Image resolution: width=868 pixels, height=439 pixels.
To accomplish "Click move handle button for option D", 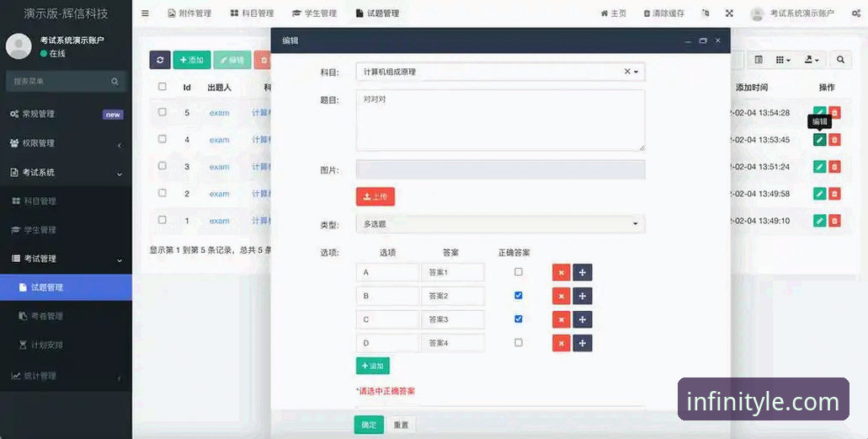I will pyautogui.click(x=583, y=343).
